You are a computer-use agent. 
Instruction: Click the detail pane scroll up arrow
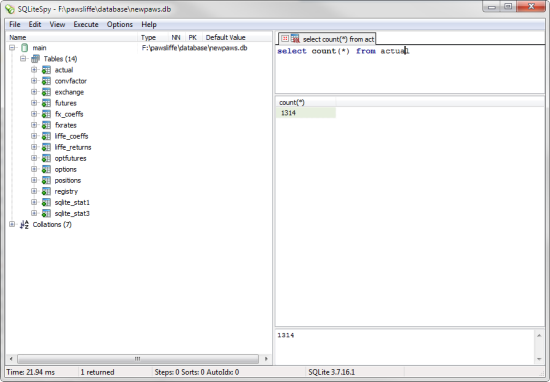pyautogui.click(x=539, y=336)
